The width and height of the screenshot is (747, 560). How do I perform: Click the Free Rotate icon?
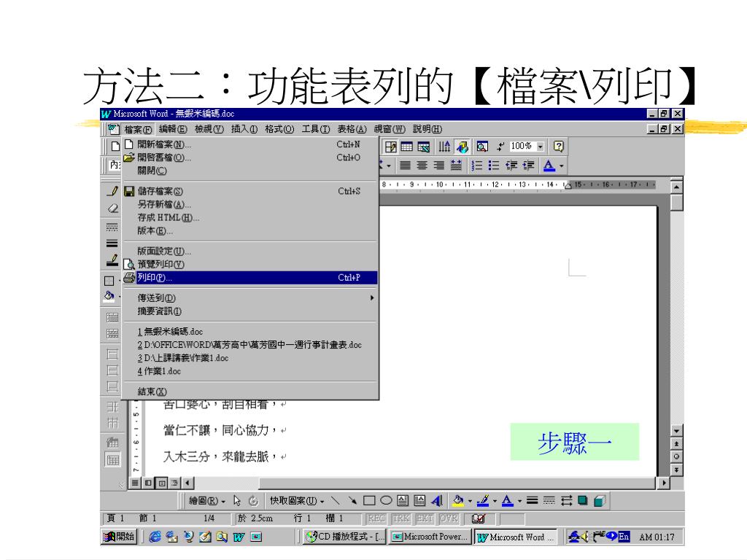click(253, 501)
